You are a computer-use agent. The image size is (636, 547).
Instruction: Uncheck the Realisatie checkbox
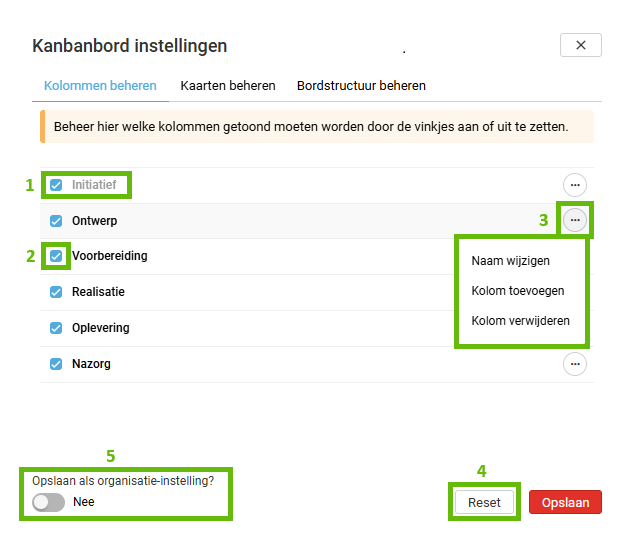point(56,292)
